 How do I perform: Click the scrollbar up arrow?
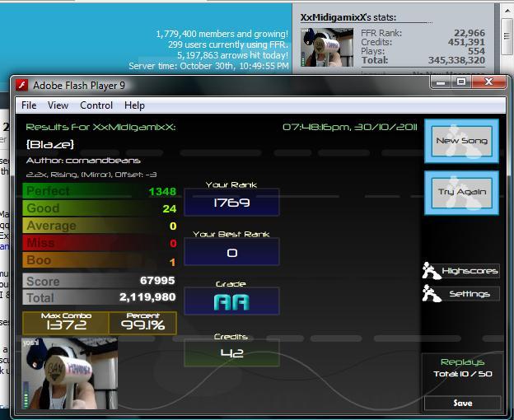pyautogui.click(x=507, y=11)
